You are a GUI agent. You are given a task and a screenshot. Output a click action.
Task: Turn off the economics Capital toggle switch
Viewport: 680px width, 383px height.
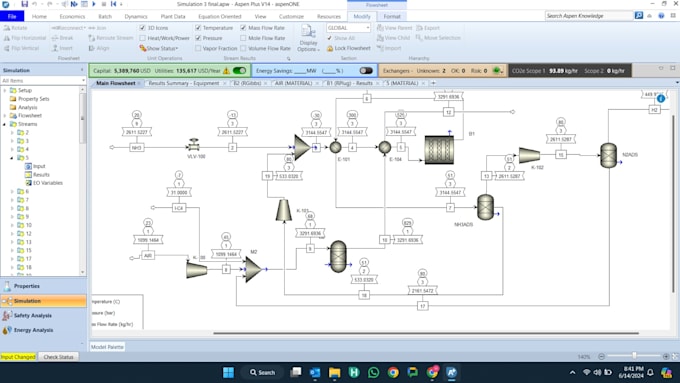pos(239,71)
